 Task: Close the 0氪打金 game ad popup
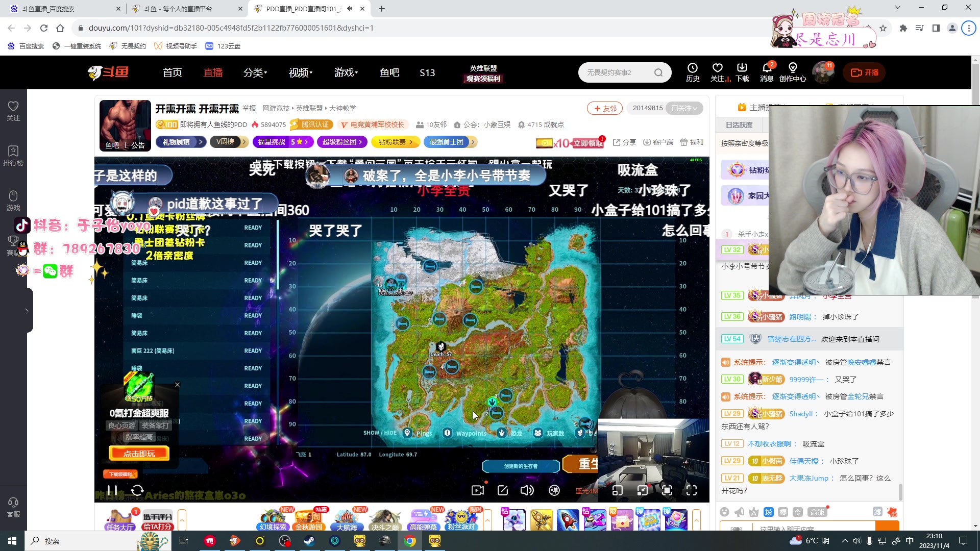coord(177,385)
